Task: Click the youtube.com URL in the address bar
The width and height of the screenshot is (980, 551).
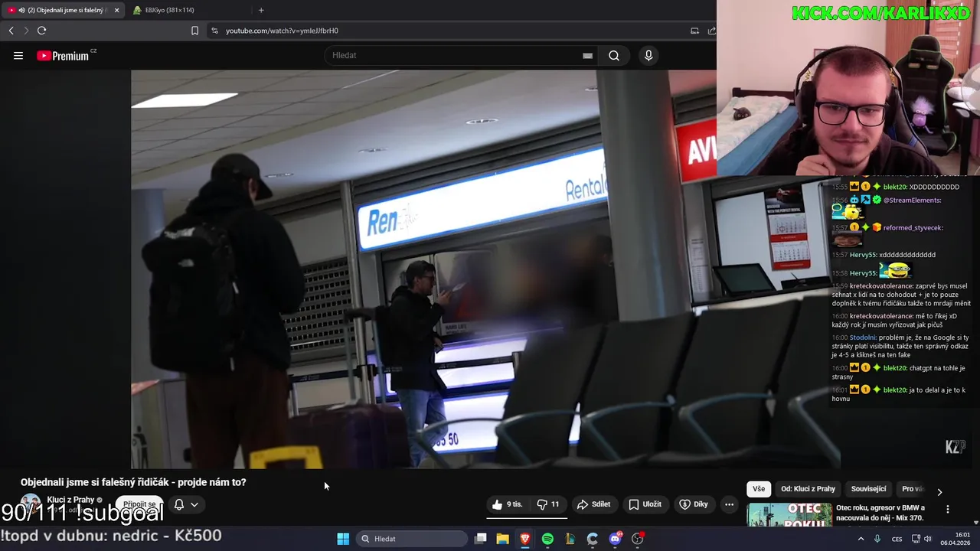Action: (x=282, y=31)
